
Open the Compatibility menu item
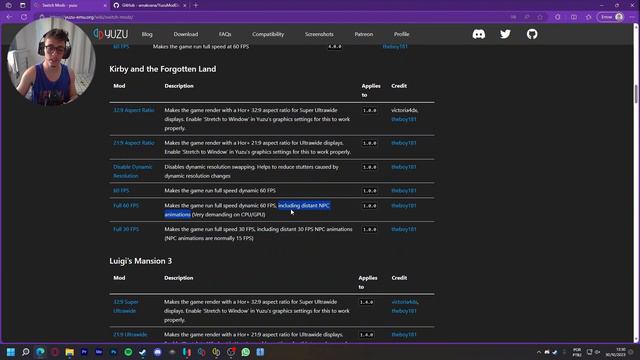click(x=268, y=34)
